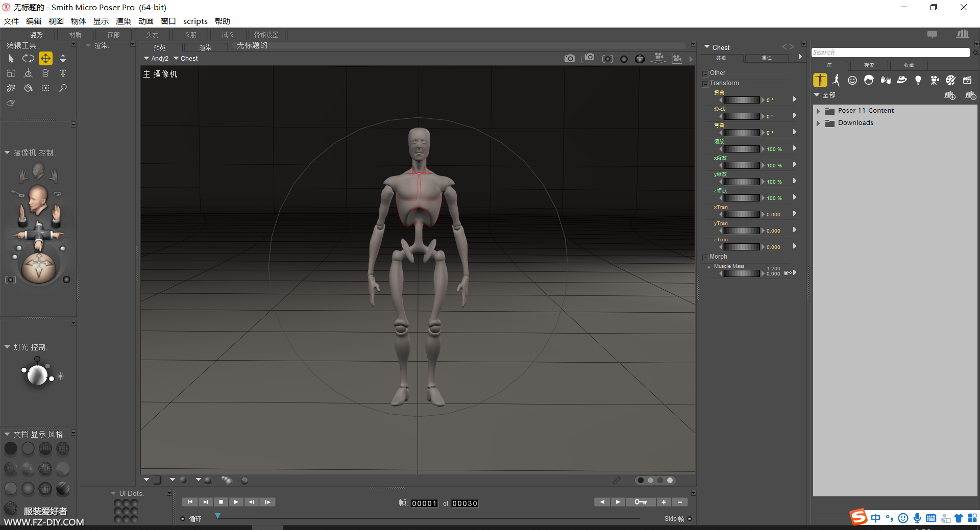Select the Rotate edit tool
Image resolution: width=980 pixels, height=530 pixels.
pos(28,59)
